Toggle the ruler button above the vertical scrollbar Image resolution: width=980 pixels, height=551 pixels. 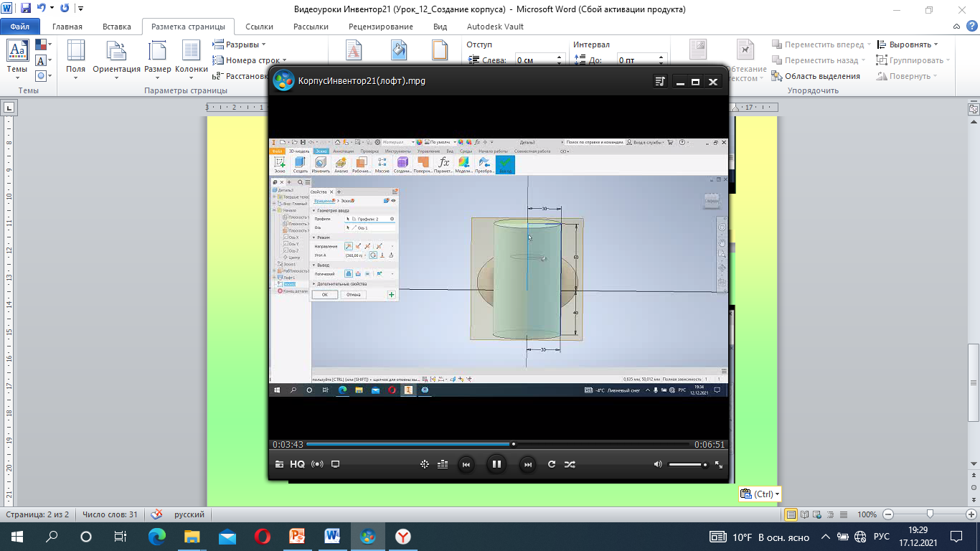pyautogui.click(x=974, y=109)
